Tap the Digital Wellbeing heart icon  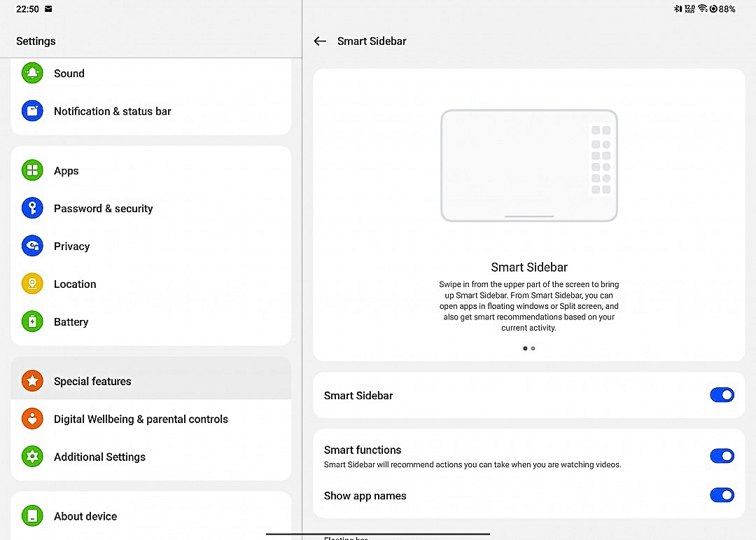coord(32,419)
